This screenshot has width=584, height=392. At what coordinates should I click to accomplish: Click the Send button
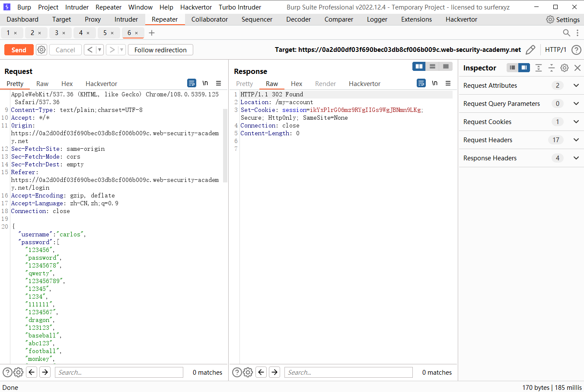tap(19, 50)
